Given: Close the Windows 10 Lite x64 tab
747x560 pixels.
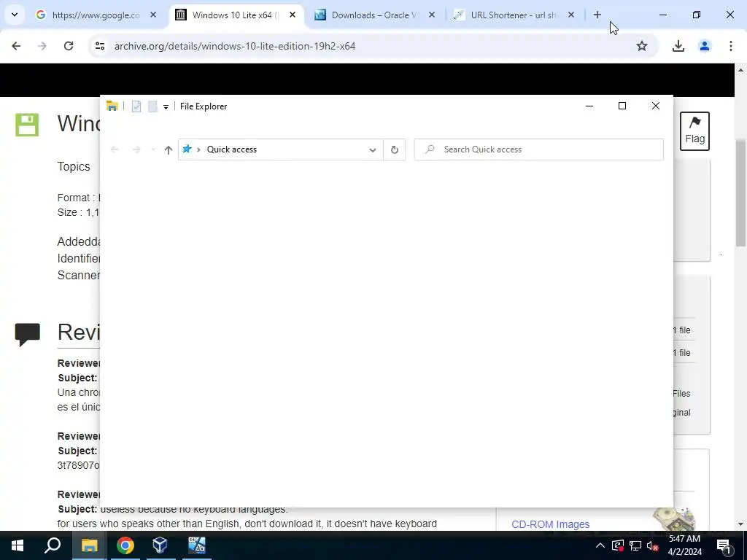Looking at the screenshot, I should coord(293,15).
